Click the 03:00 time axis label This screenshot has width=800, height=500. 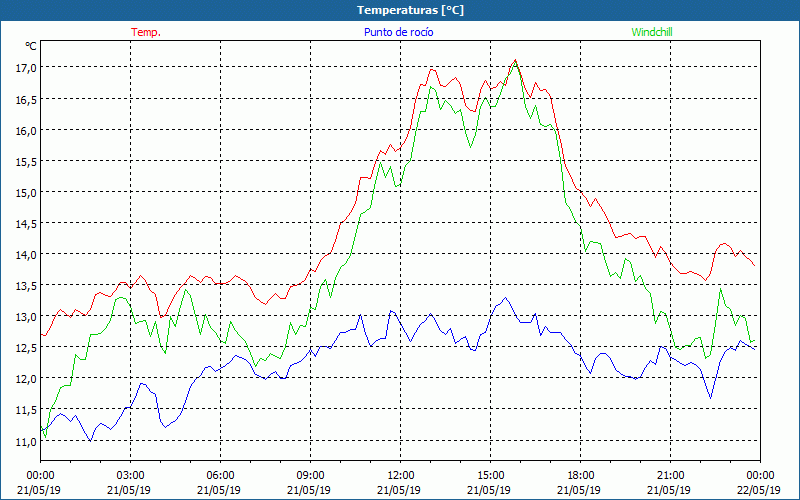coord(130,476)
